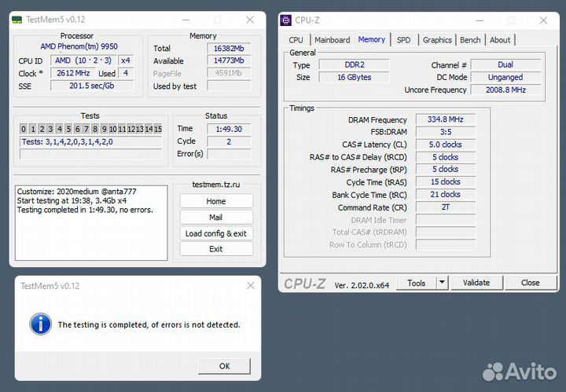
Task: Click the Available 14773Mb value
Action: click(229, 60)
